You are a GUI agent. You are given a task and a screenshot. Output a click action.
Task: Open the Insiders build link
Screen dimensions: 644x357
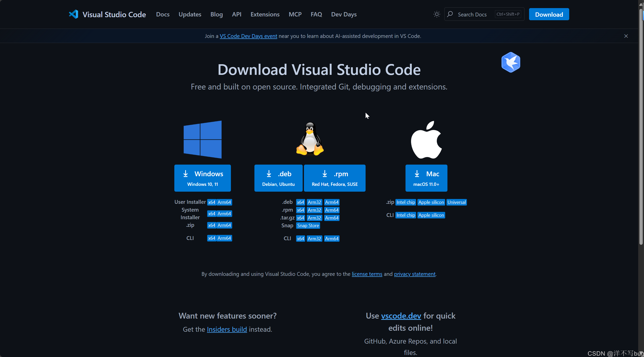(227, 329)
